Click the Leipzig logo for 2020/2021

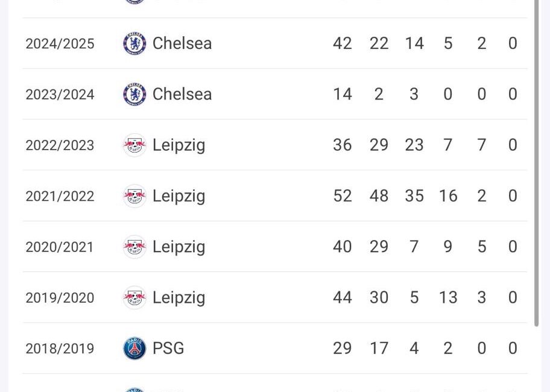tap(134, 247)
